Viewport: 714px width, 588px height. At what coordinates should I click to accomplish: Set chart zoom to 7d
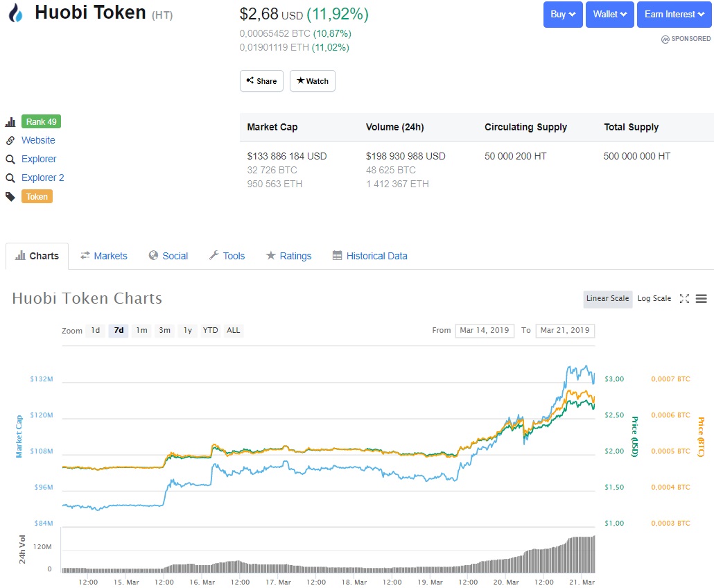[x=119, y=331]
